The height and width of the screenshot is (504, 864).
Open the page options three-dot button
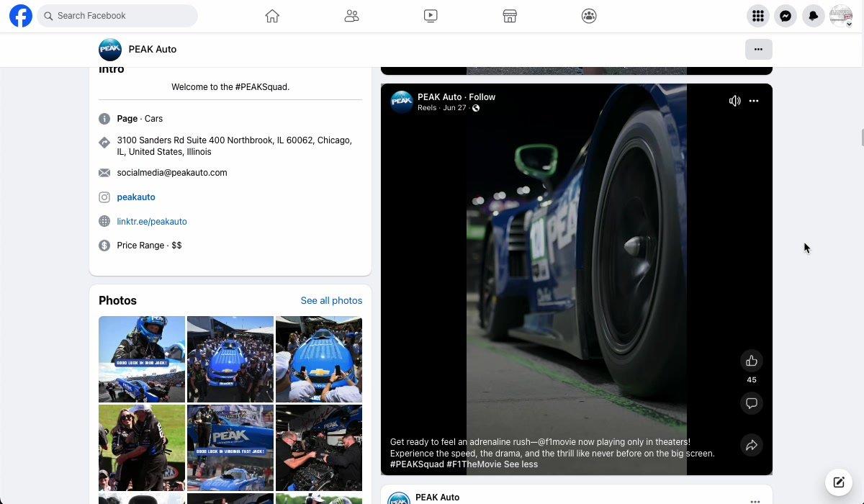pos(758,49)
